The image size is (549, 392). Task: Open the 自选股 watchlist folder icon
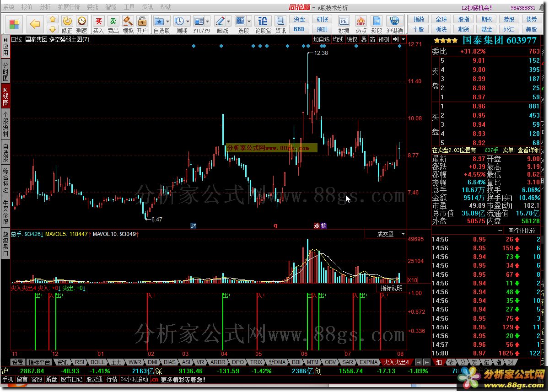click(x=159, y=21)
